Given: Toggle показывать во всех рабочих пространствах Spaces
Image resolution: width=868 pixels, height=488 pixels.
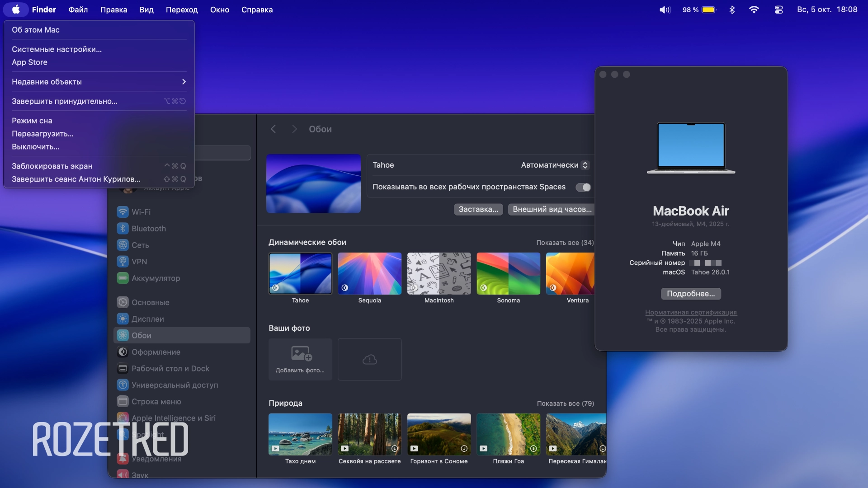Looking at the screenshot, I should (x=583, y=187).
